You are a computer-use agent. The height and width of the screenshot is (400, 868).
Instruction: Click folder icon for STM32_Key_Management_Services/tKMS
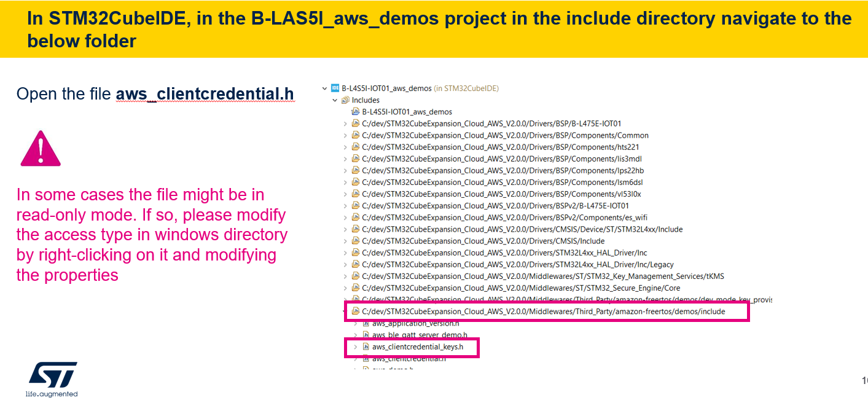355,276
